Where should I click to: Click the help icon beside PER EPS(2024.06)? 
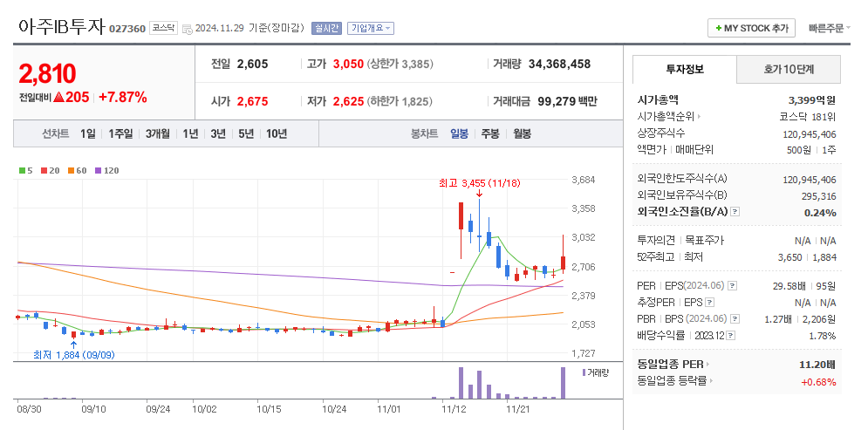[733, 285]
